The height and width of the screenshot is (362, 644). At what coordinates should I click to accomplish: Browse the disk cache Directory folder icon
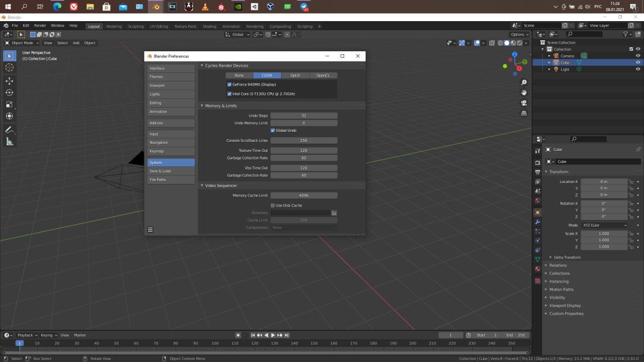click(x=334, y=213)
